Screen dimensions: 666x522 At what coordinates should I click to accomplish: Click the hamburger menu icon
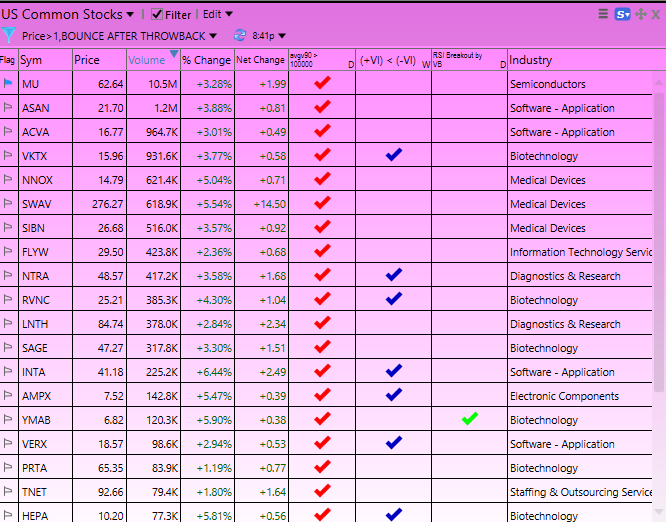[x=603, y=14]
